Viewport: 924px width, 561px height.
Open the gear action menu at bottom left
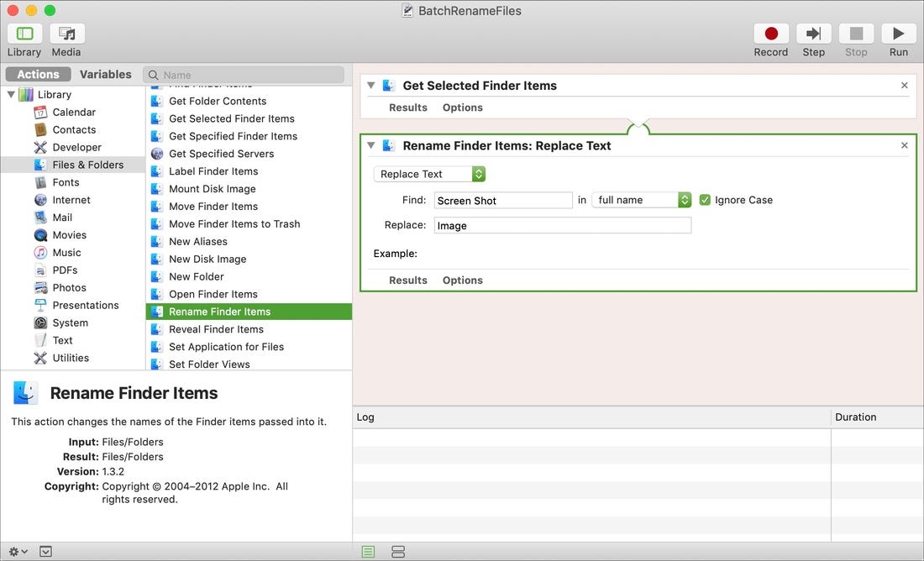[x=18, y=552]
